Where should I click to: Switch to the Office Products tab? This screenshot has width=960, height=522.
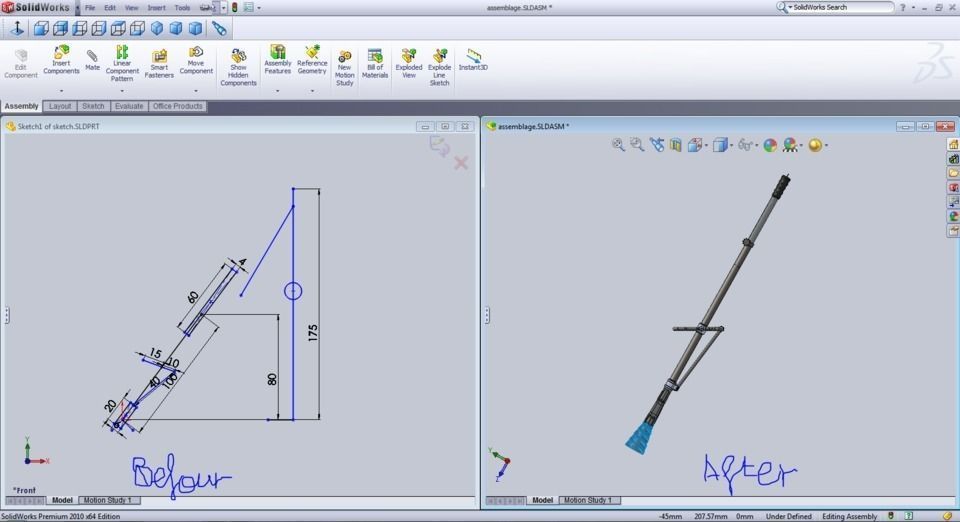(x=178, y=106)
